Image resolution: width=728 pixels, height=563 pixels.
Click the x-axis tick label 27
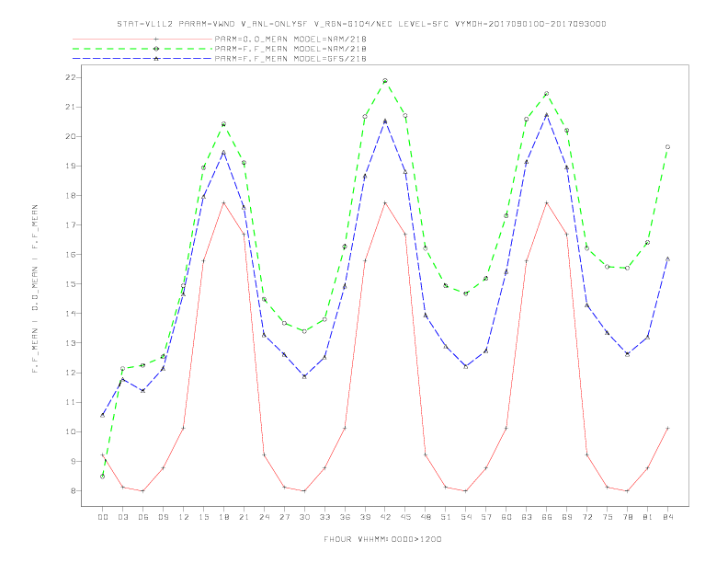coord(284,517)
